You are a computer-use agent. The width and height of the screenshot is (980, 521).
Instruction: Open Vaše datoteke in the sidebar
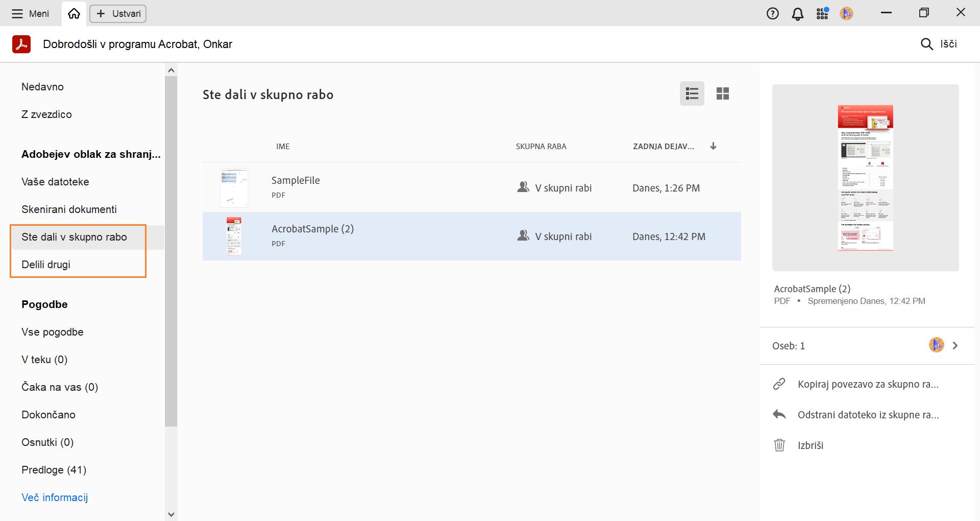pos(55,182)
